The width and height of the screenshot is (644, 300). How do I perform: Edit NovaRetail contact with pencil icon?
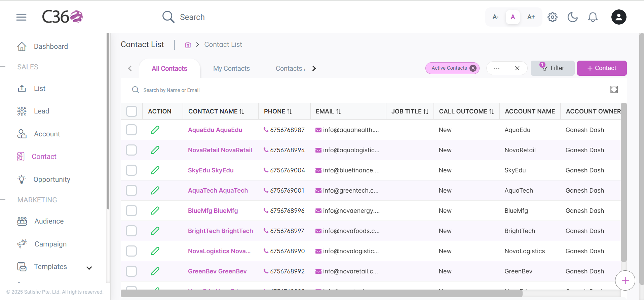point(155,150)
